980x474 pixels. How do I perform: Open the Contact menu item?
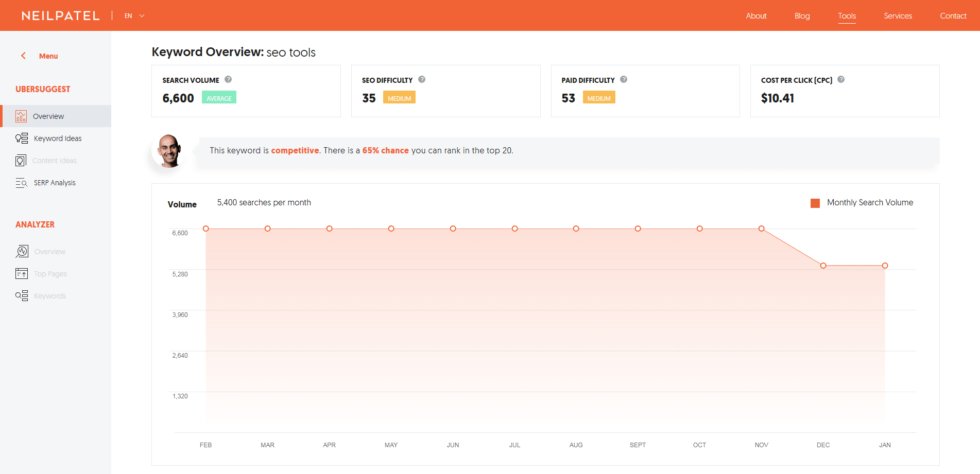(x=953, y=16)
